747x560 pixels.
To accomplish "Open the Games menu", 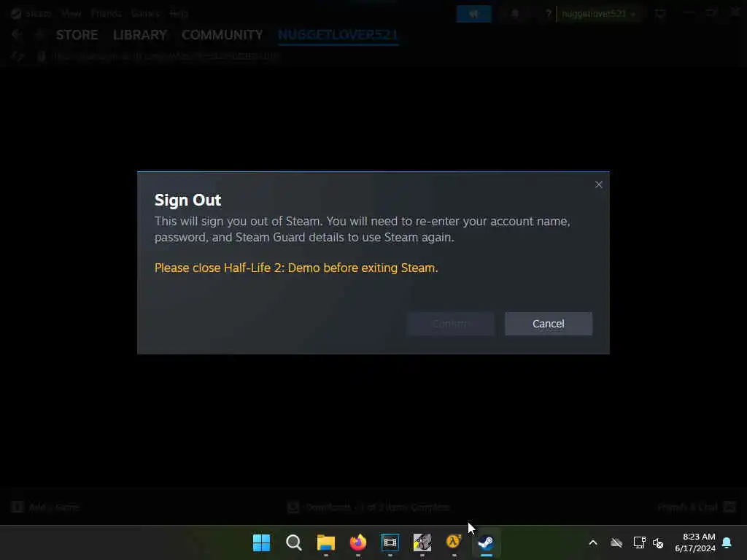I will (145, 13).
